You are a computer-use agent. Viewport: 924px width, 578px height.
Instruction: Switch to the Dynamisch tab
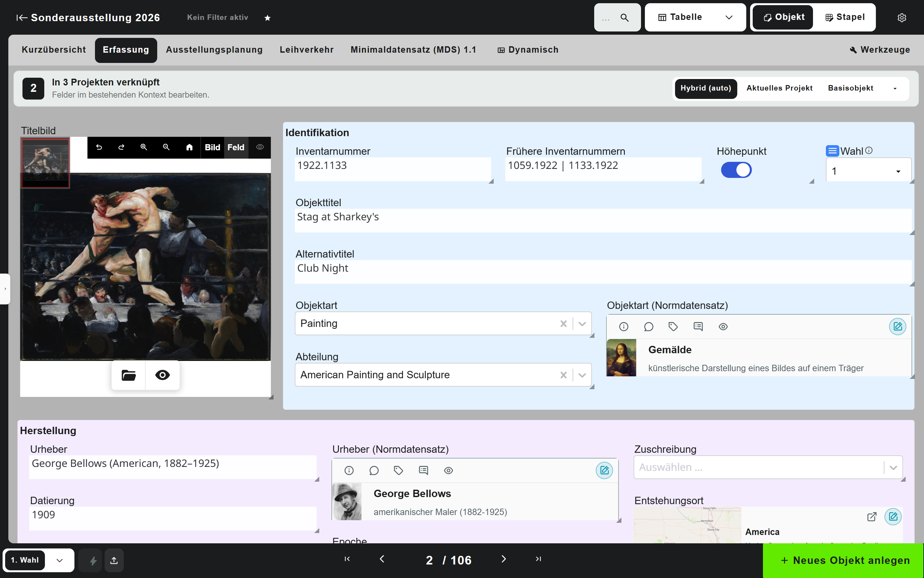528,50
